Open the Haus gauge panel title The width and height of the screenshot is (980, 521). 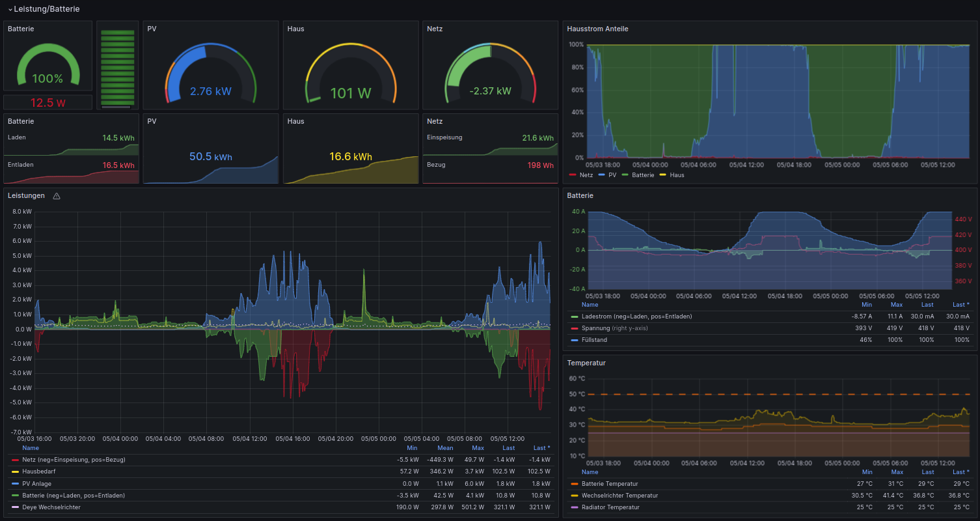coord(295,29)
